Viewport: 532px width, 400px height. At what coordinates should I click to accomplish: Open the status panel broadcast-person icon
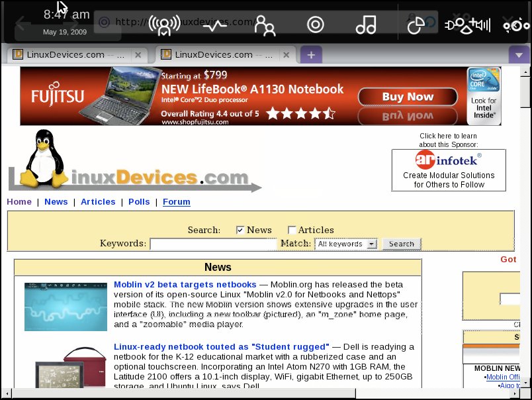coord(164,25)
